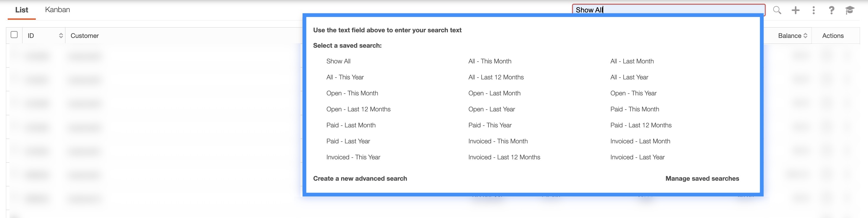Select Open - Last Year saved search
The height and width of the screenshot is (218, 868).
tap(491, 109)
